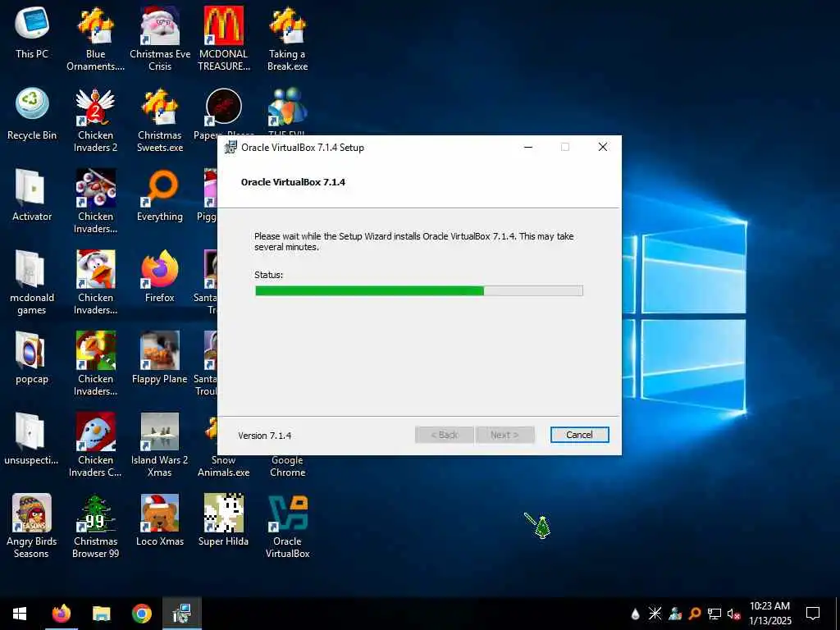Select the unsuspecti... folder icon

point(32,439)
